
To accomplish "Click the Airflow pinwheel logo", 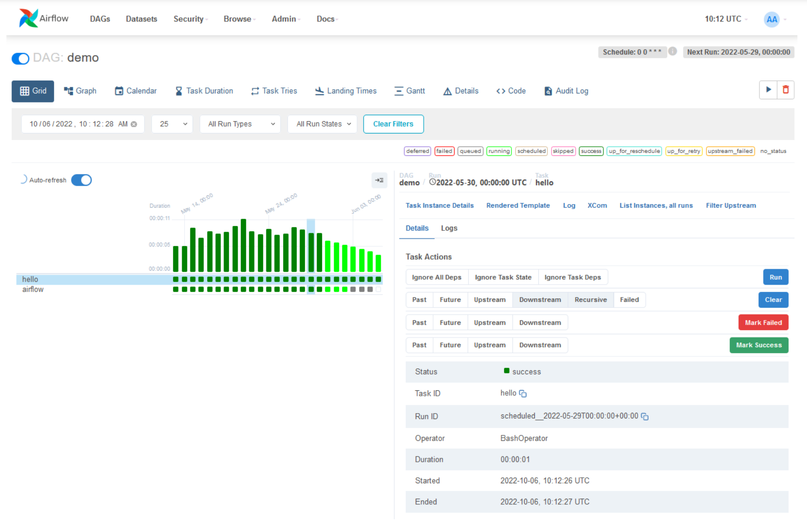I will pos(28,18).
